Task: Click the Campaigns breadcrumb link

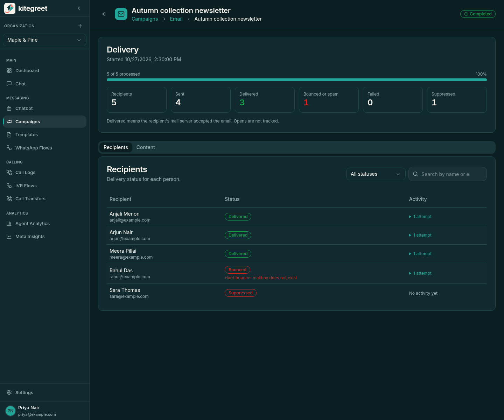Action: [x=145, y=19]
